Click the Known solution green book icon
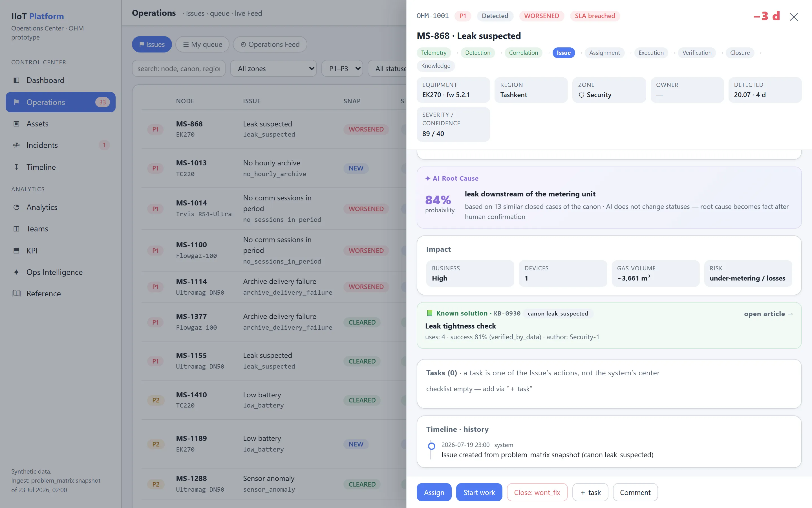This screenshot has height=508, width=812. point(429,313)
